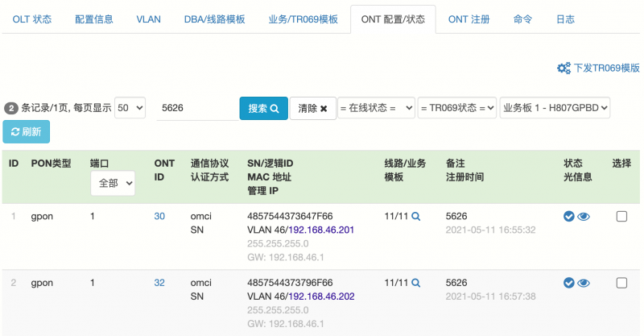The image size is (644, 336).
Task: Click magnifier icon beside 11/11 in row 2
Action: pyautogui.click(x=415, y=283)
